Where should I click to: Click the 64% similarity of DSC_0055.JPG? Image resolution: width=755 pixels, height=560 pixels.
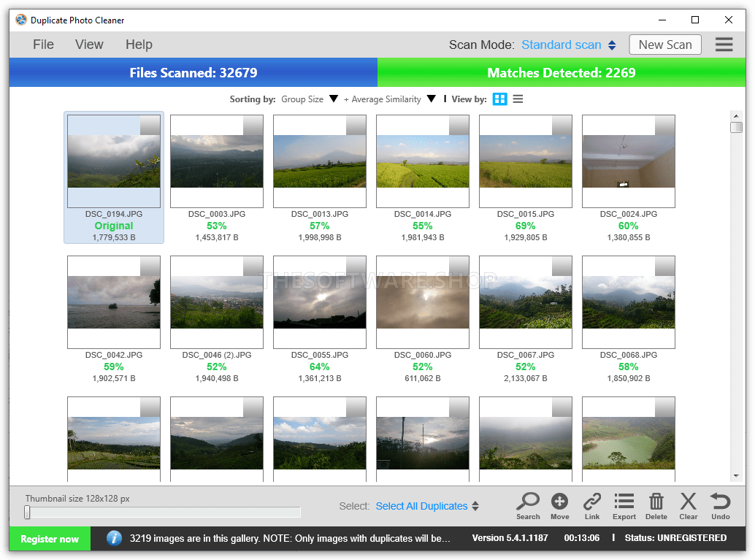point(320,367)
